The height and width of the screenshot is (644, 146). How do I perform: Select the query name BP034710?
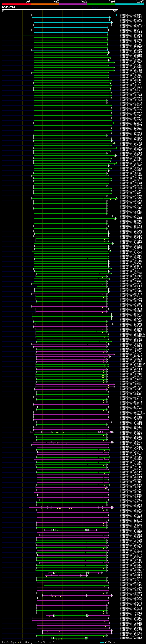click(8, 8)
